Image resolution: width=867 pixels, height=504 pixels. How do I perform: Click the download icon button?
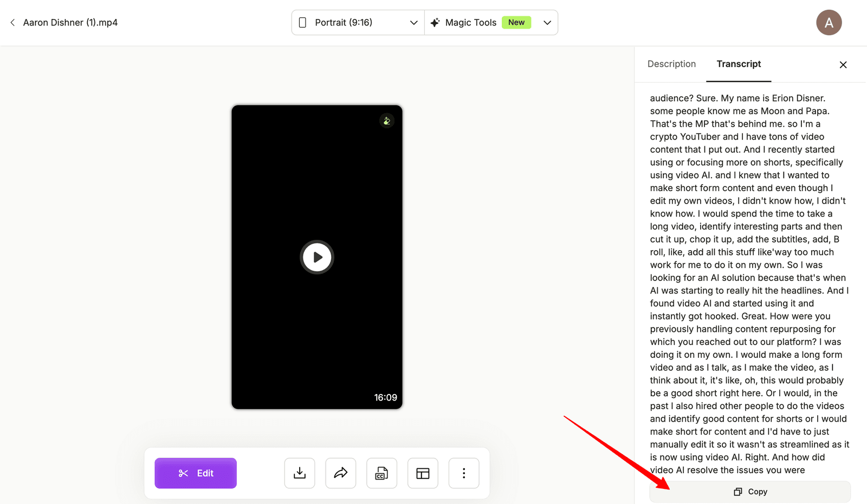[300, 473]
